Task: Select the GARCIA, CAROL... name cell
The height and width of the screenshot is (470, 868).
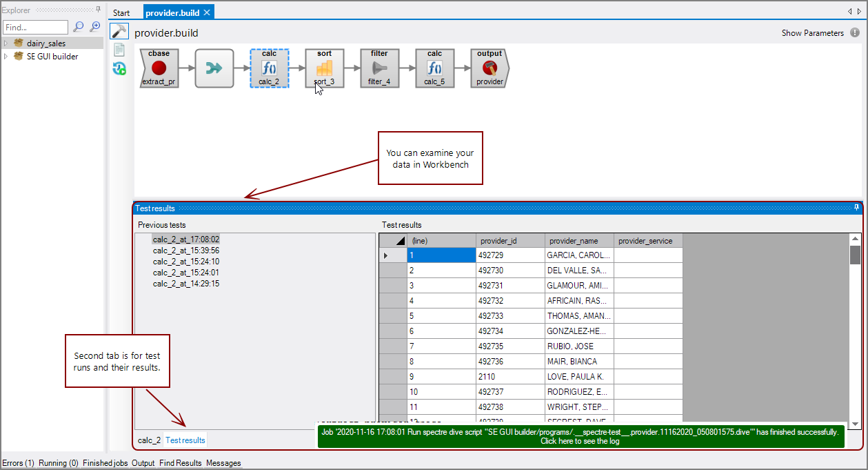Action: click(579, 255)
